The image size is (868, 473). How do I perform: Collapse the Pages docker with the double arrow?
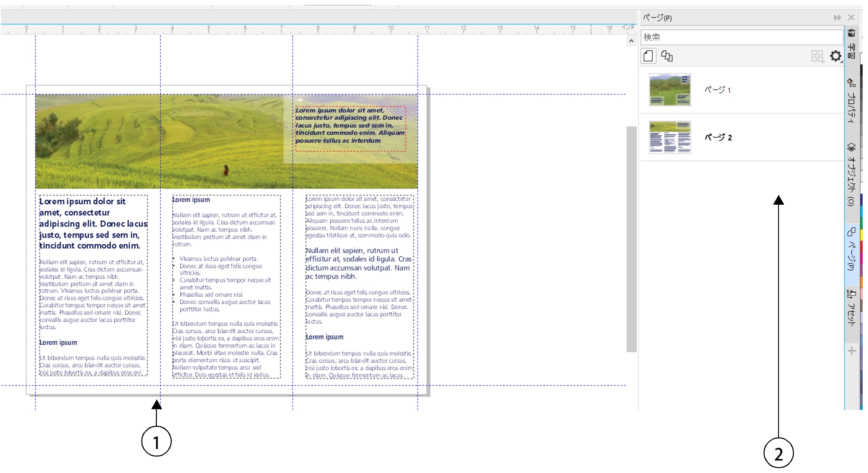(x=837, y=17)
